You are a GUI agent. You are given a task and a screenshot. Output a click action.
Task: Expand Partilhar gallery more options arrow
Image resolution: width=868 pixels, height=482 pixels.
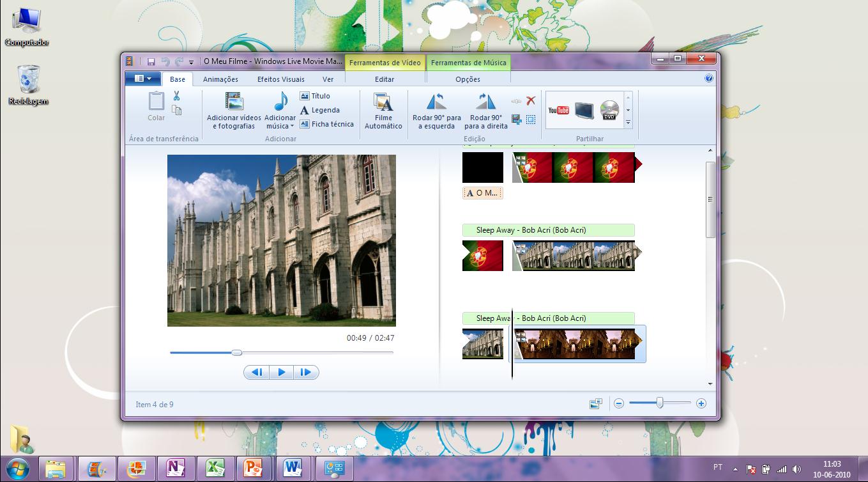point(628,123)
